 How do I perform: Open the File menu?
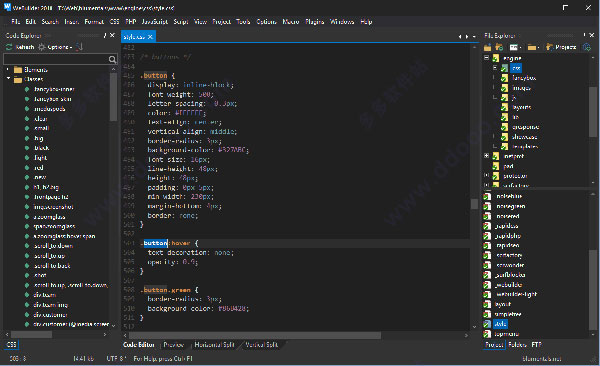point(16,21)
